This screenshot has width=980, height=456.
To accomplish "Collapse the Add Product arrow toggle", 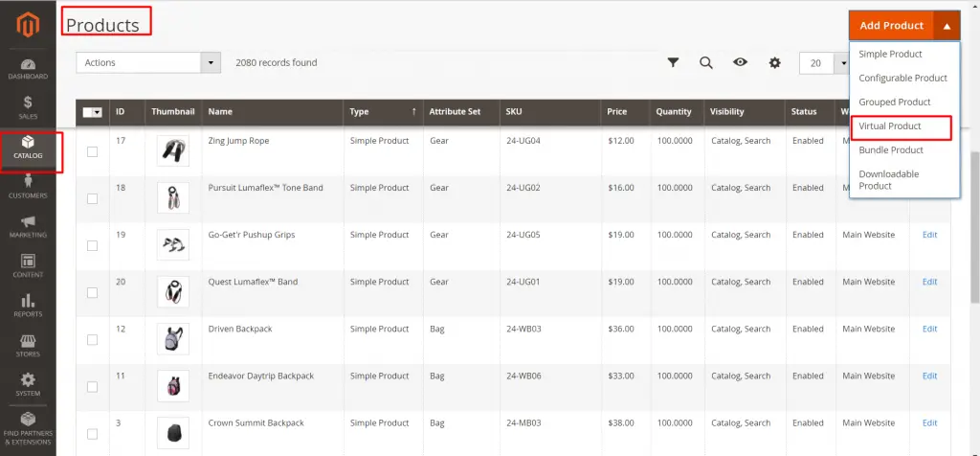I will point(947,26).
